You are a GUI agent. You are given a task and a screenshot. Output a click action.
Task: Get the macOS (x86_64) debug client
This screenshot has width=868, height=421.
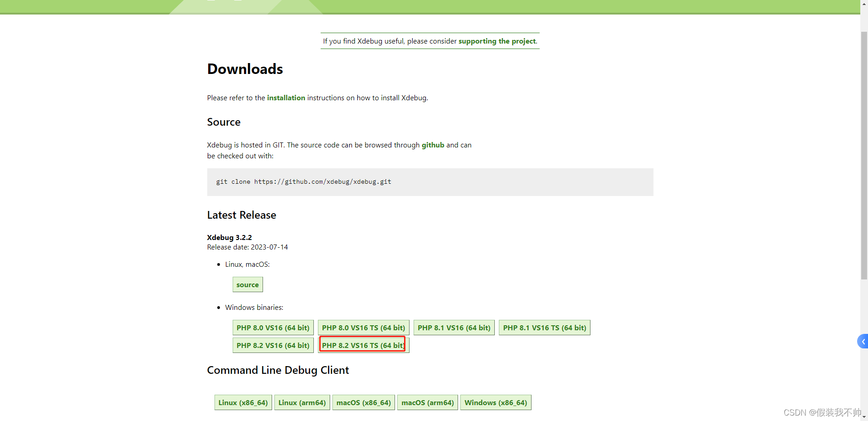(x=364, y=403)
